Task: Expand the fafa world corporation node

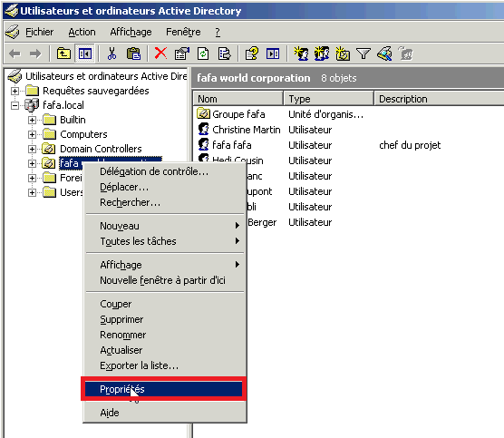Action: pos(32,163)
